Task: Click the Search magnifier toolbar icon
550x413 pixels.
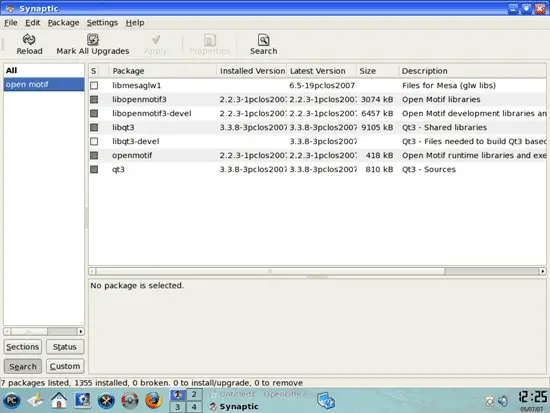Action: point(263,40)
